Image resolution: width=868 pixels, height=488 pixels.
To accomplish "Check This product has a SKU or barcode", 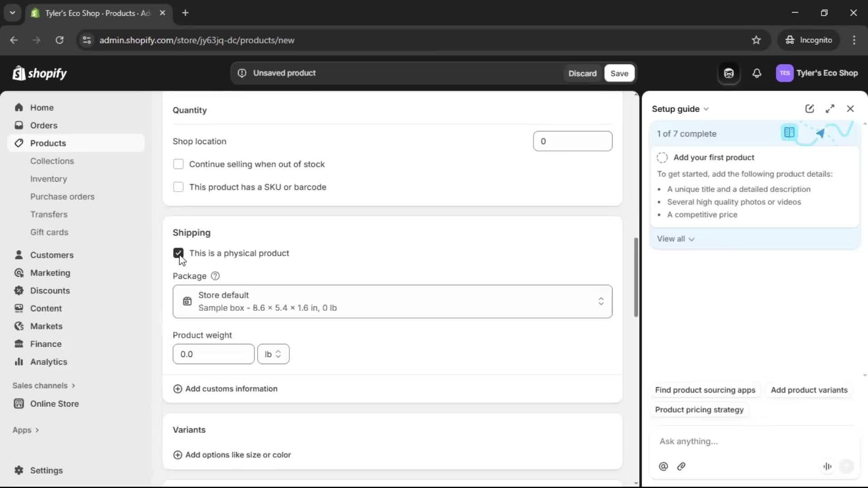I will click(x=178, y=187).
